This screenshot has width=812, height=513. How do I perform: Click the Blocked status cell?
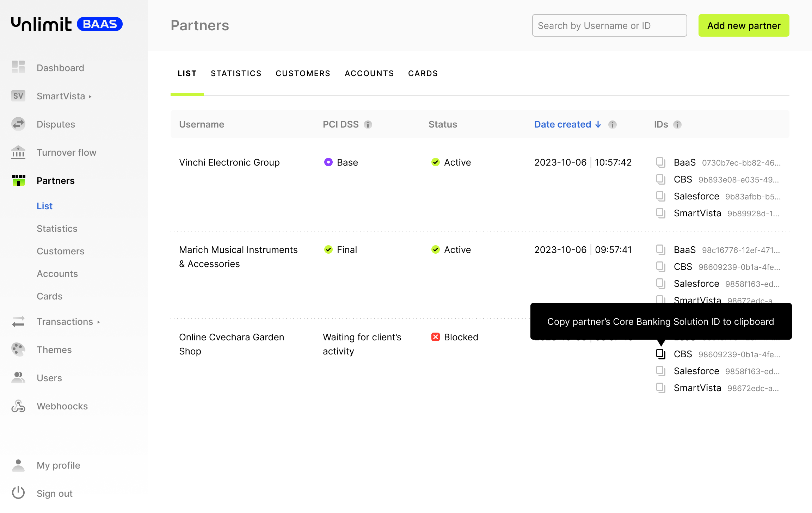455,337
